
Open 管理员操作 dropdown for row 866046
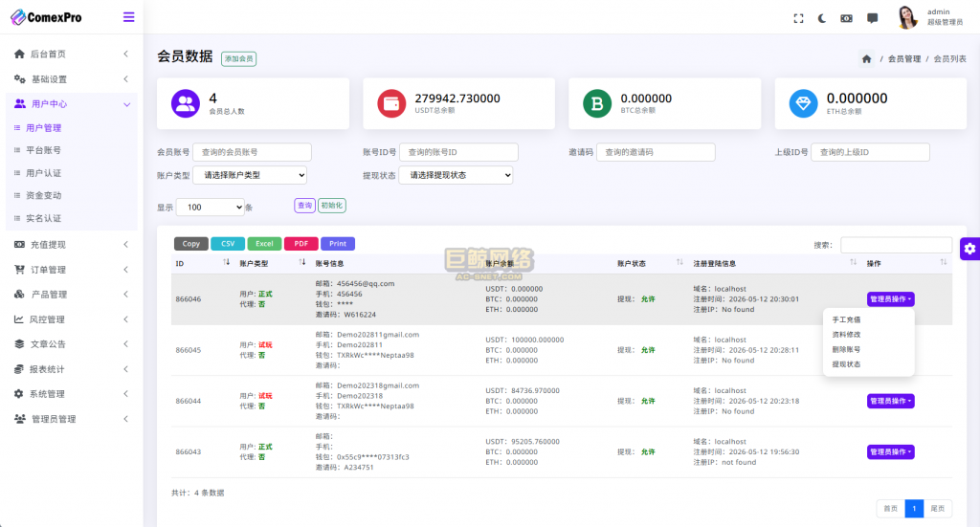pyautogui.click(x=891, y=299)
